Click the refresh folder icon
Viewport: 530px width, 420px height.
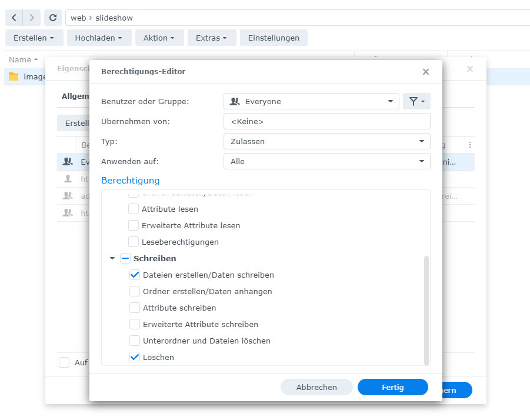pos(52,18)
